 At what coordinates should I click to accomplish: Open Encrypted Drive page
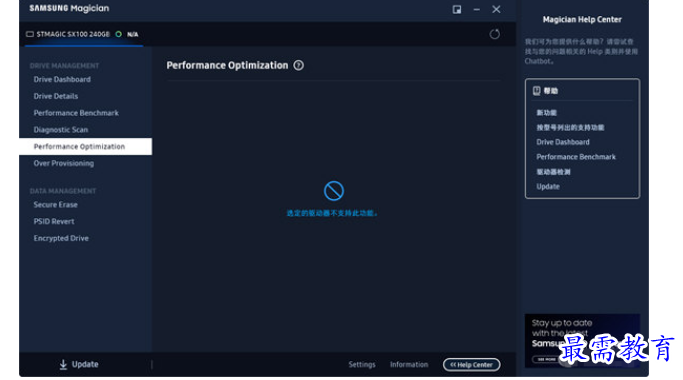click(61, 238)
